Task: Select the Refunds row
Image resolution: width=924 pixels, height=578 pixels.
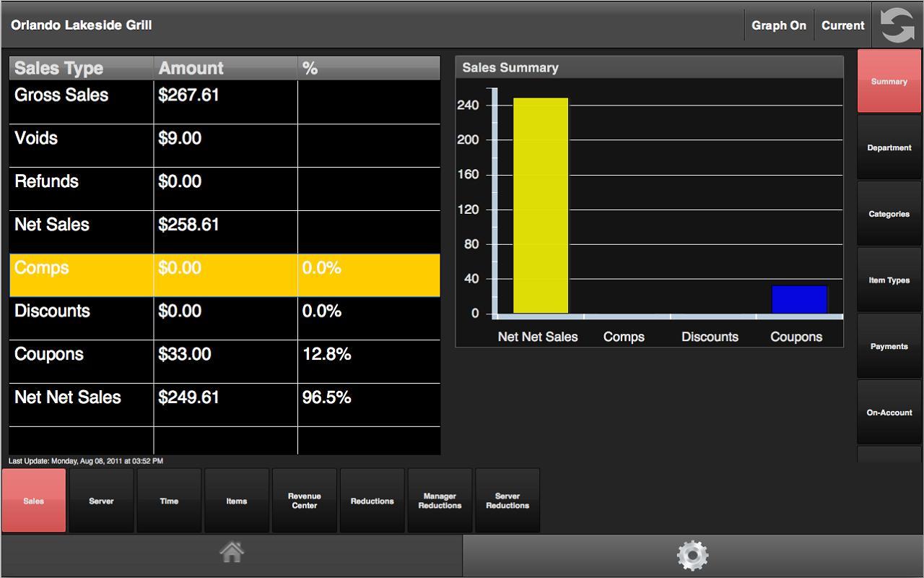Action: (x=225, y=189)
